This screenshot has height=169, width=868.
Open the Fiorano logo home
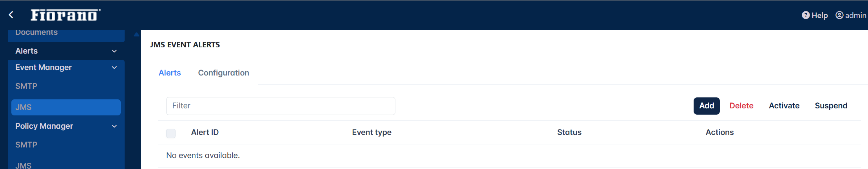65,15
